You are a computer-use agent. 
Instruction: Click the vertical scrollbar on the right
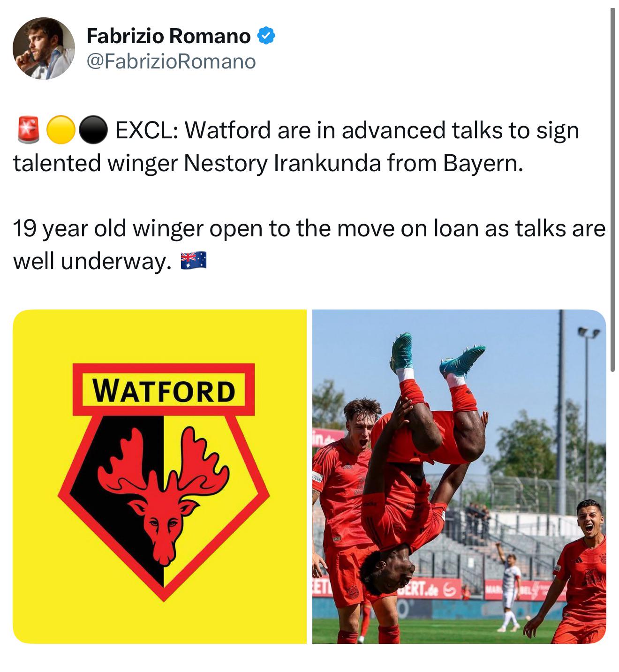[x=612, y=190]
